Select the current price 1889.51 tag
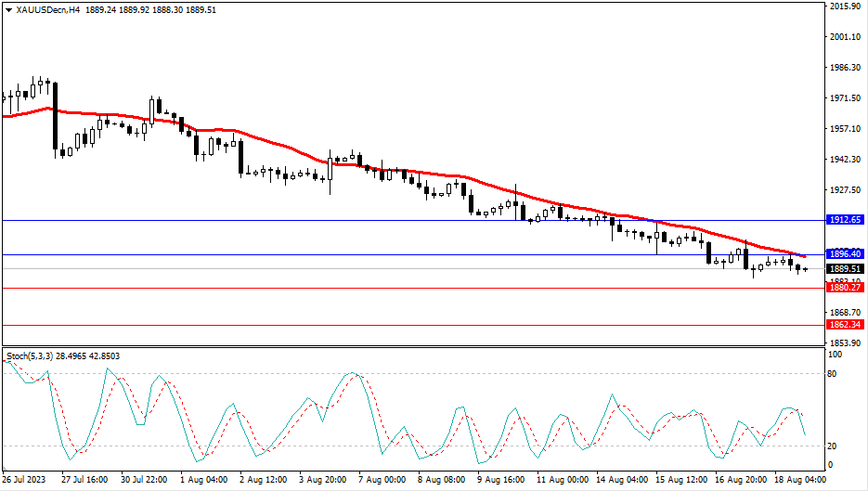 point(845,269)
